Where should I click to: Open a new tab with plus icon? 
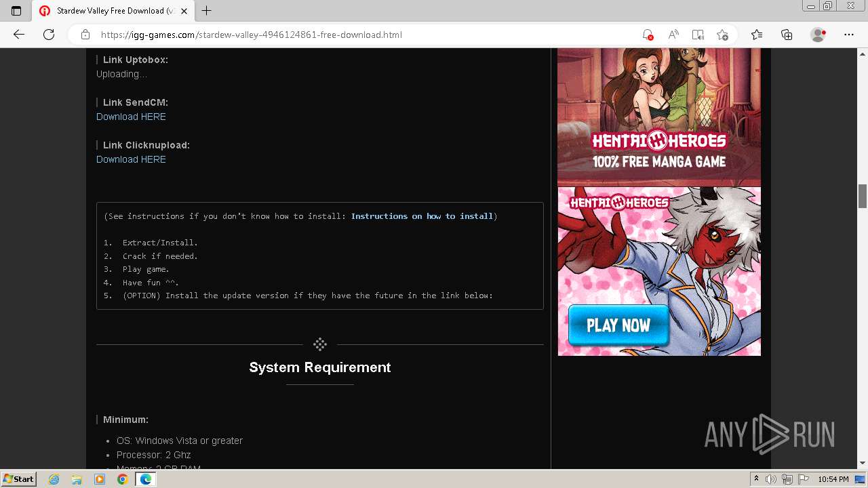tap(207, 11)
